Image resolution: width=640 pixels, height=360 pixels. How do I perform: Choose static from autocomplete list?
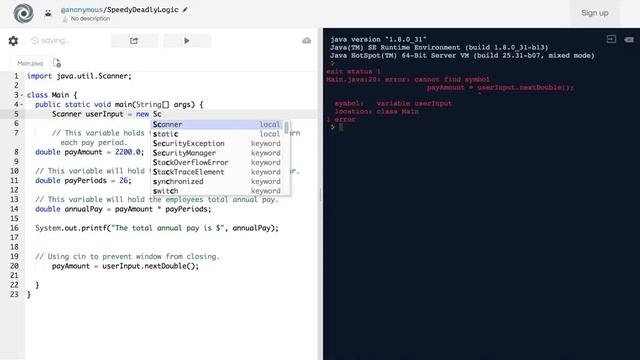coord(217,134)
